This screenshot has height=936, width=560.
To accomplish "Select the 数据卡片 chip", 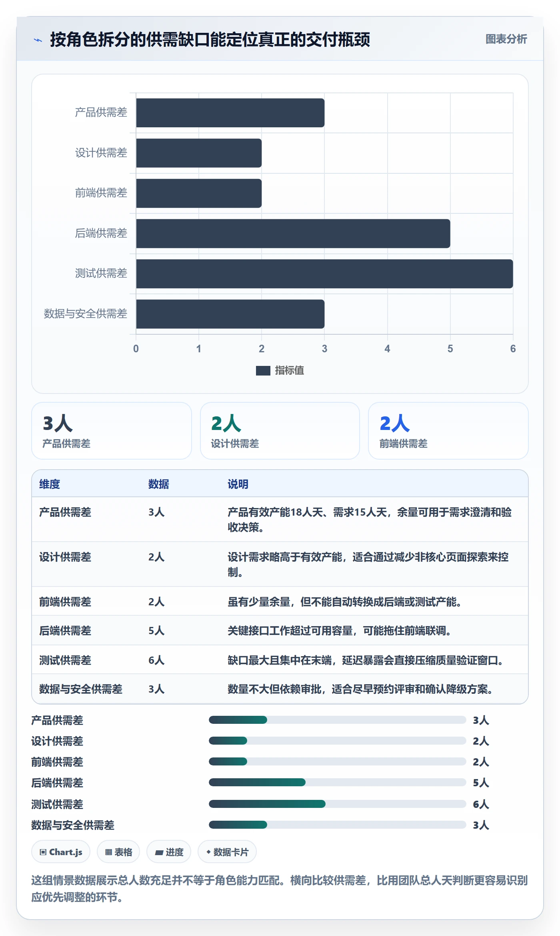I will click(x=227, y=852).
